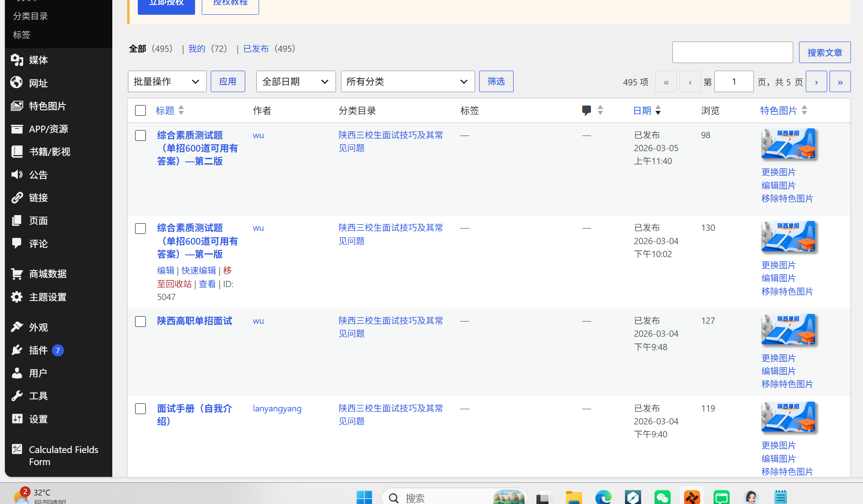Screen dimensions: 863x504
Task: Click the 网址 globe icon in sidebar
Action: coord(17,83)
